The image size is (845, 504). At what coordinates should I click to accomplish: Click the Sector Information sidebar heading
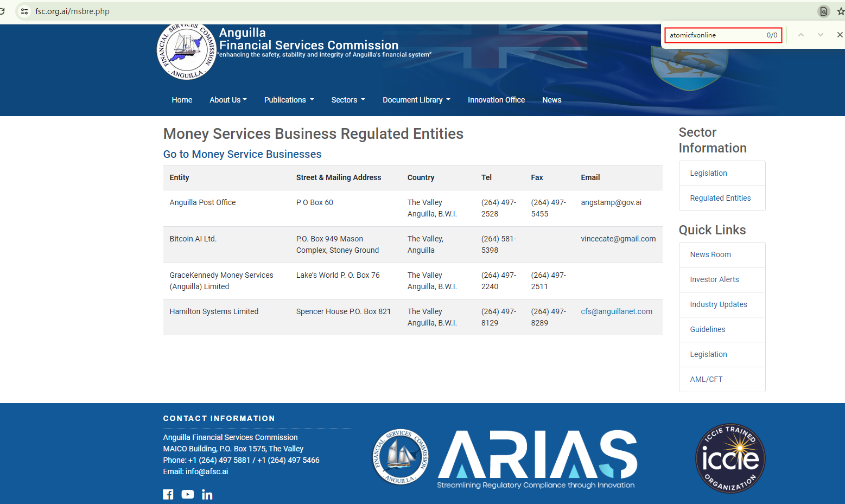[713, 140]
